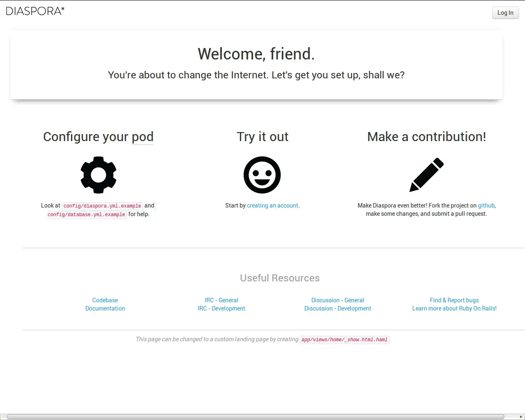Go to Discussion - Development
Viewport: 525px width, 420px height.
[x=338, y=308]
